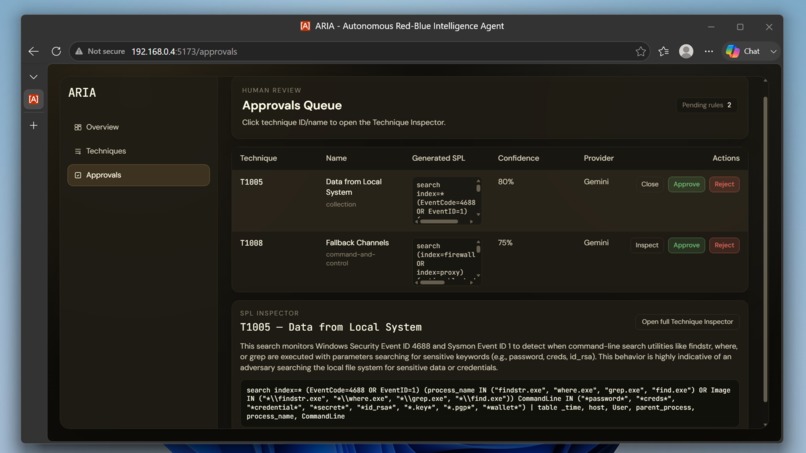Expand the vertical tabs chevron

click(x=33, y=77)
